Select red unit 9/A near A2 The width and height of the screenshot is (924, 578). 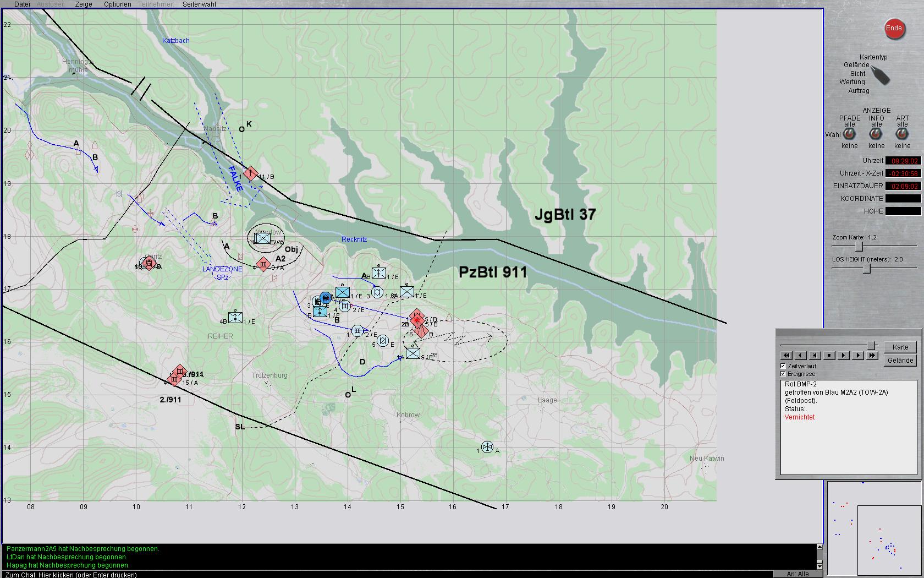[x=263, y=264]
